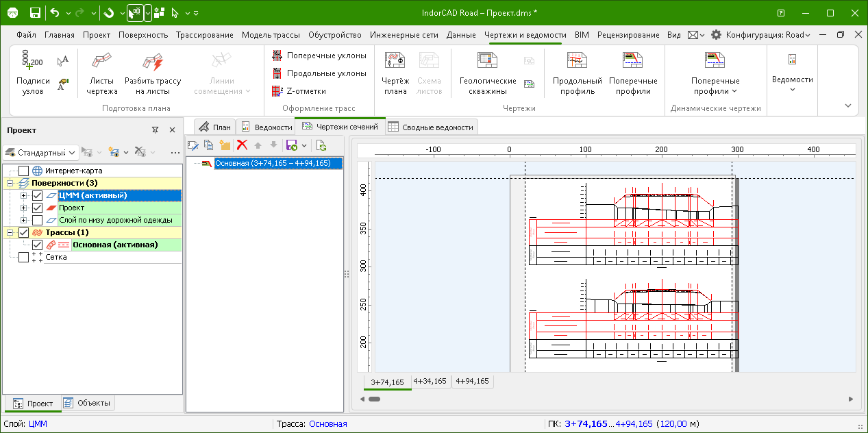
Task: Open the Стандартный dropdown
Action: (x=40, y=152)
